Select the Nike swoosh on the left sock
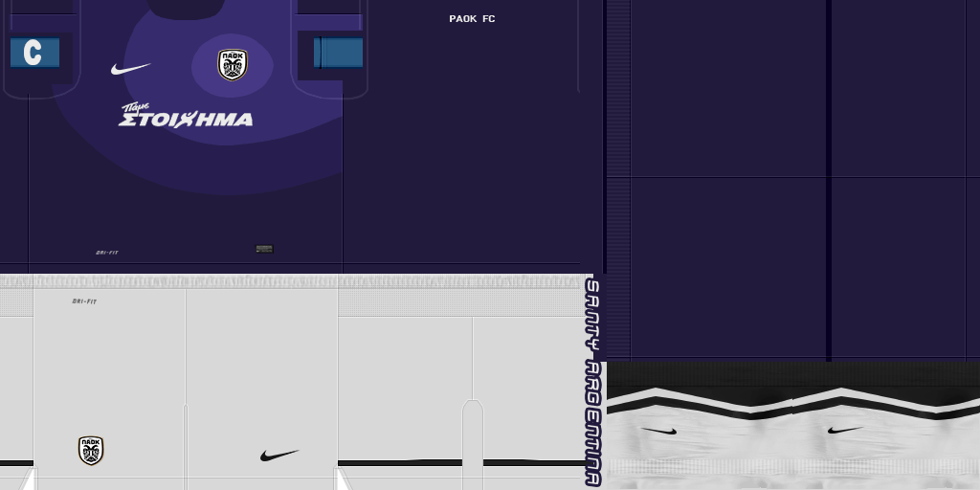This screenshot has height=490, width=980. click(658, 432)
